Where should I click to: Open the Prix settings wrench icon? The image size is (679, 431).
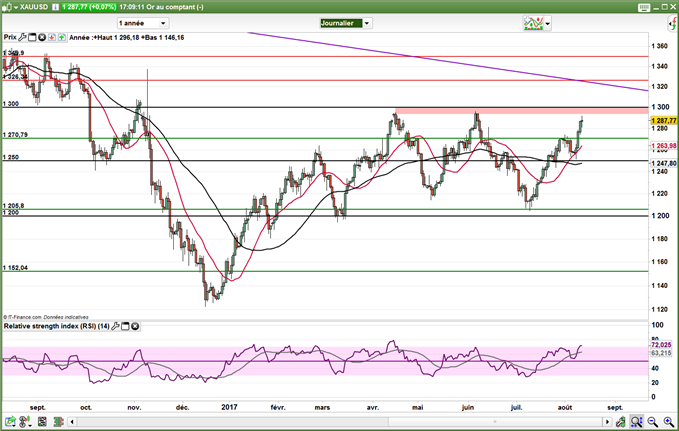coord(22,37)
